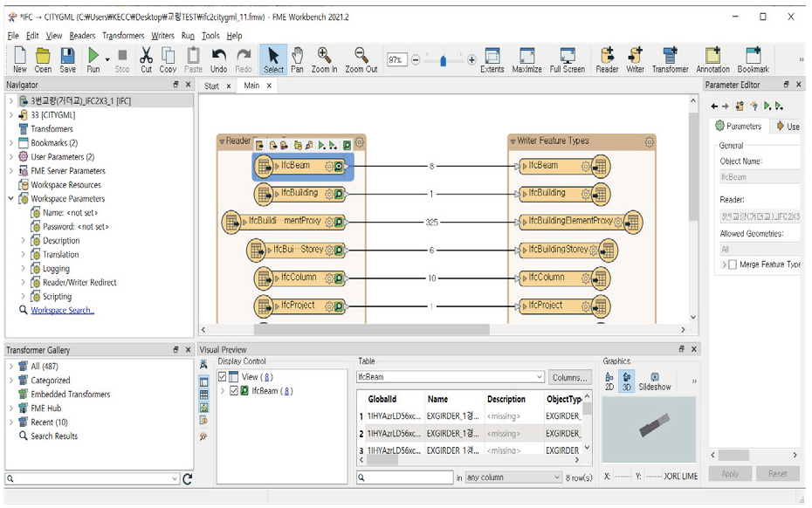Expand the Translation parameter node

coord(23,255)
